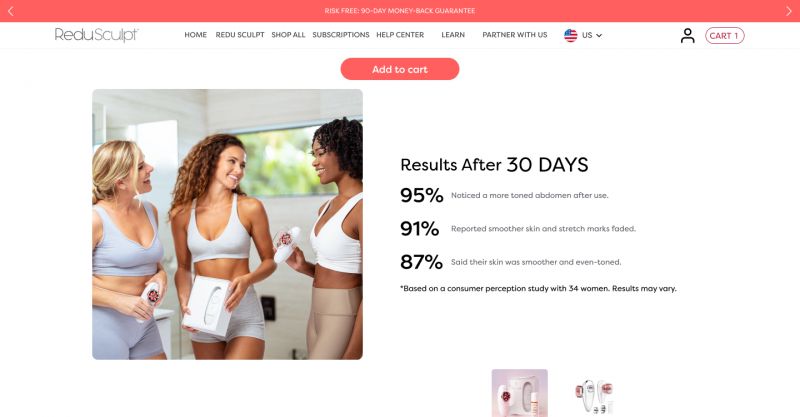
Task: Expand the US country selector chevron
Action: [599, 35]
